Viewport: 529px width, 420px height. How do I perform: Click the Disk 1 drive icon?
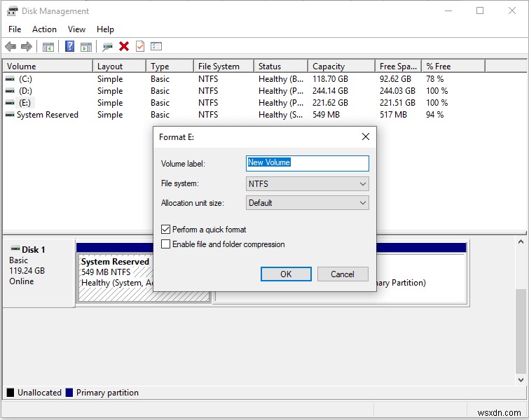15,248
